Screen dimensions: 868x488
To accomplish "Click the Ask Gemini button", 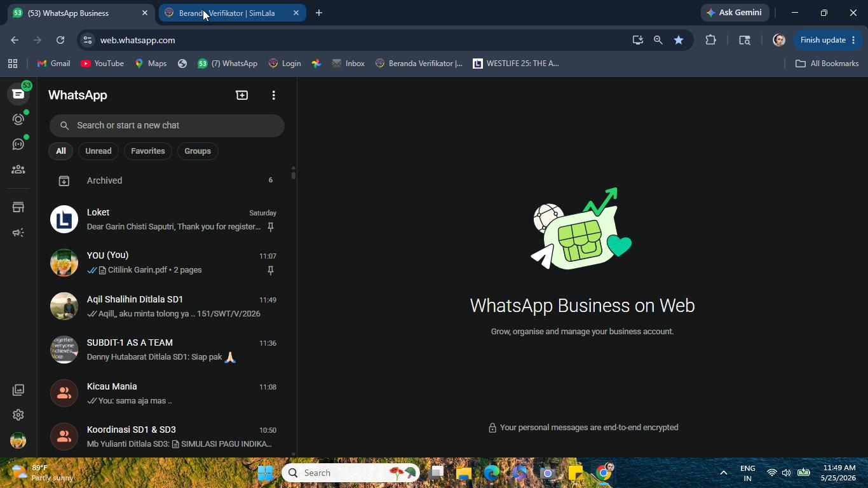I will coord(735,13).
